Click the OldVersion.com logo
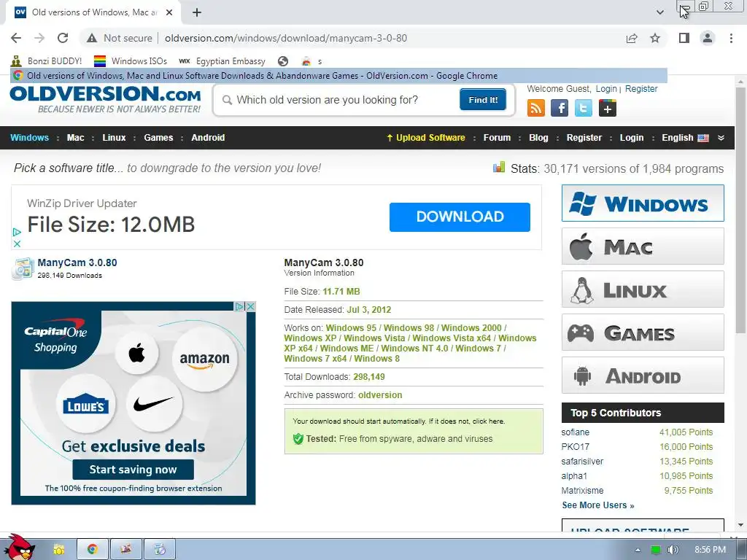Image resolution: width=747 pixels, height=560 pixels. pyautogui.click(x=105, y=99)
